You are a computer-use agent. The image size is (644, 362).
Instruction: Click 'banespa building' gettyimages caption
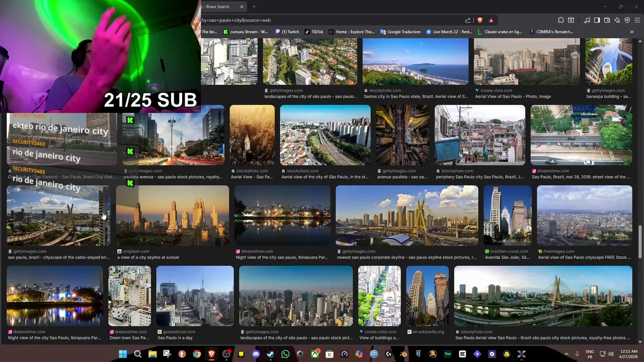click(608, 97)
